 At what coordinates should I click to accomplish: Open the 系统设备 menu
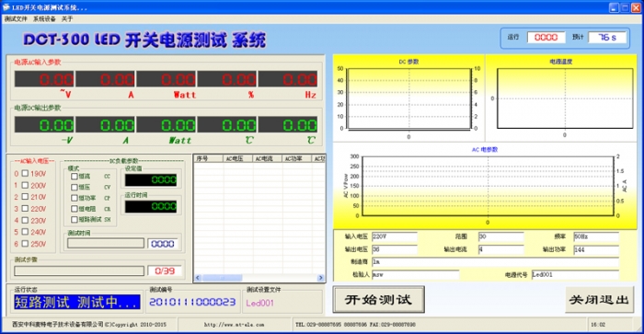coord(44,19)
